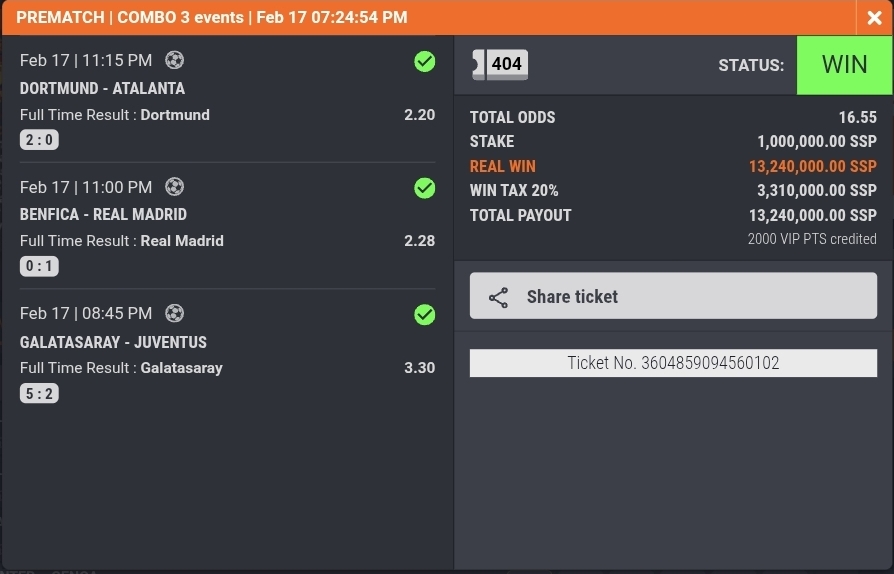
Task: Click the 2 : 0 score badge
Action: [39, 140]
